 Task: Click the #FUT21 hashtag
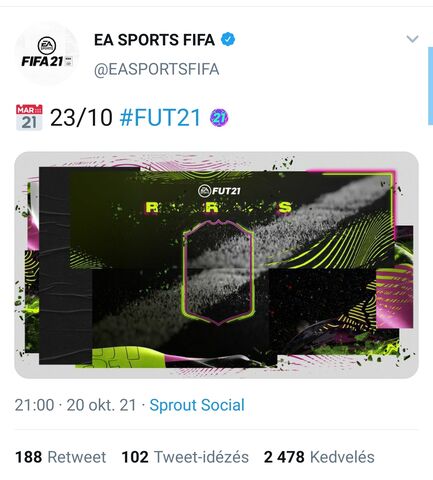point(160,118)
